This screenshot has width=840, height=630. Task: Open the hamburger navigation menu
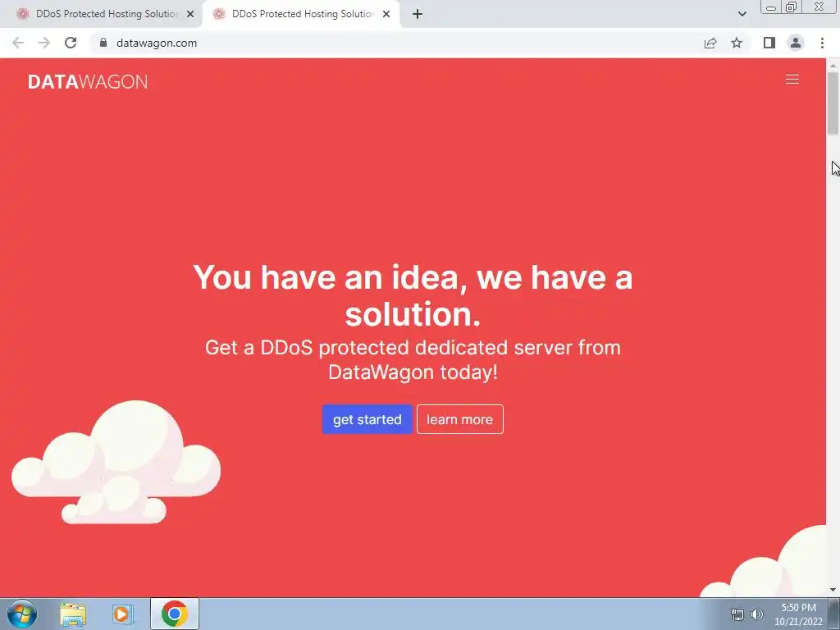[792, 80]
